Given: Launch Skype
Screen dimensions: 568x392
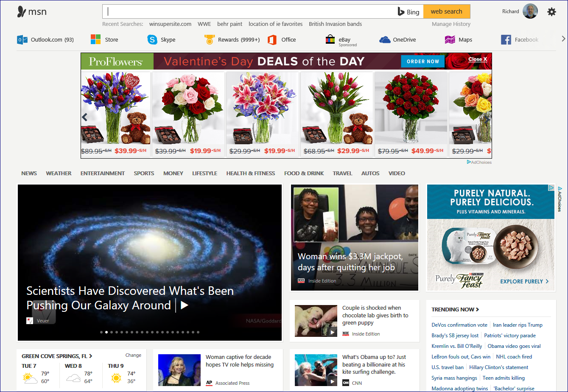Looking at the screenshot, I should (x=161, y=39).
